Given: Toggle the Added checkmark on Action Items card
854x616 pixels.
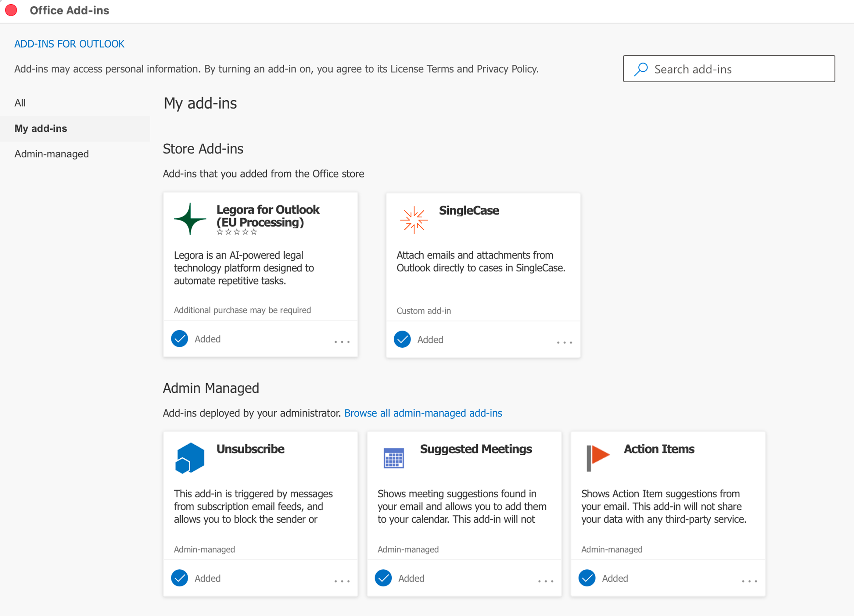Looking at the screenshot, I should click(587, 578).
